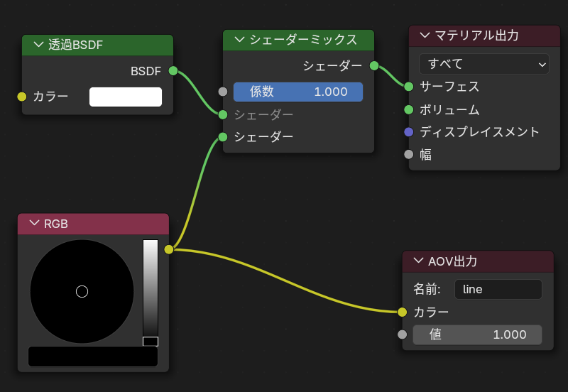Collapse the AOV出力 node
The width and height of the screenshot is (568, 392).
[x=418, y=261]
